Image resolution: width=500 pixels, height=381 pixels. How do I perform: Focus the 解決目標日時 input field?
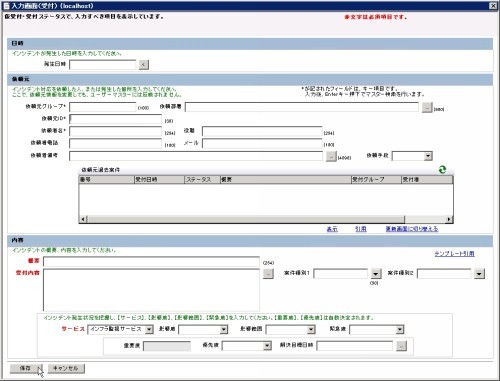point(355,346)
